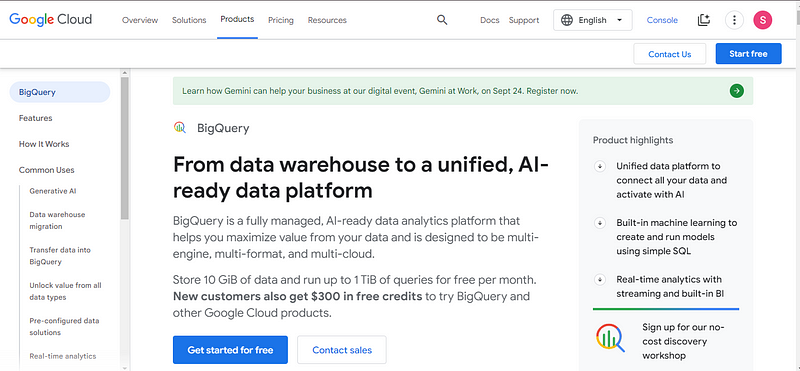This screenshot has height=371, width=800.
Task: Click the Google Cloud logo
Action: point(51,19)
